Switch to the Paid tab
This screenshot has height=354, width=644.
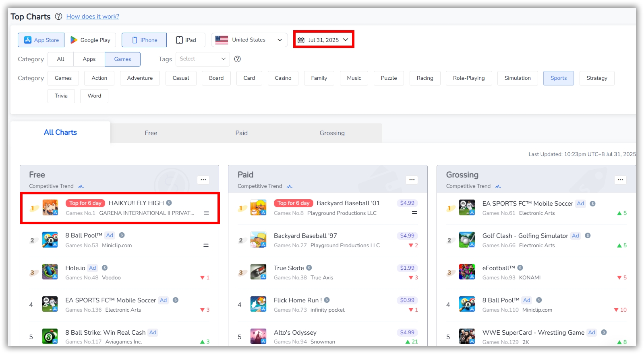coord(242,133)
